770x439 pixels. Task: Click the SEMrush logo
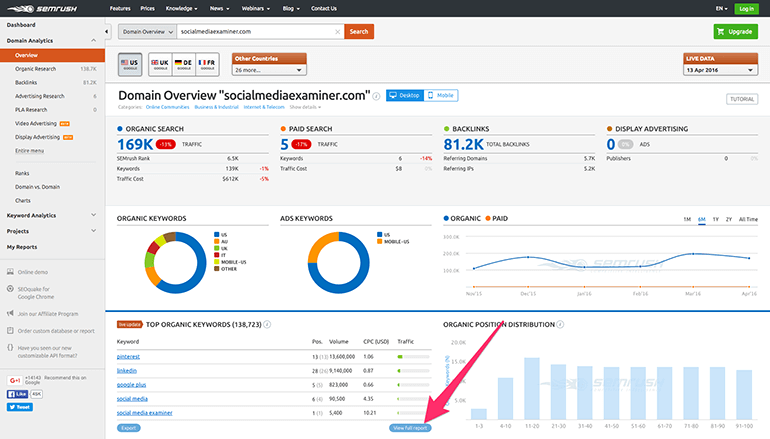(42, 8)
